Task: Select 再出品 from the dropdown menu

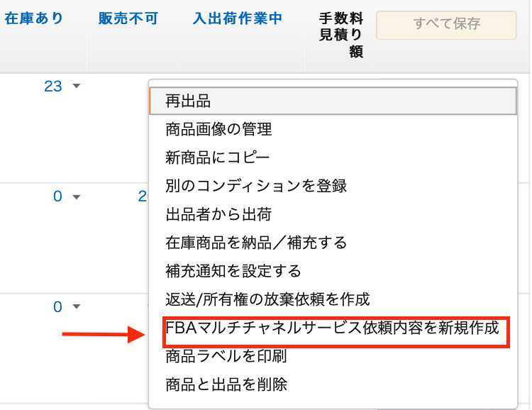Action: pyautogui.click(x=189, y=101)
